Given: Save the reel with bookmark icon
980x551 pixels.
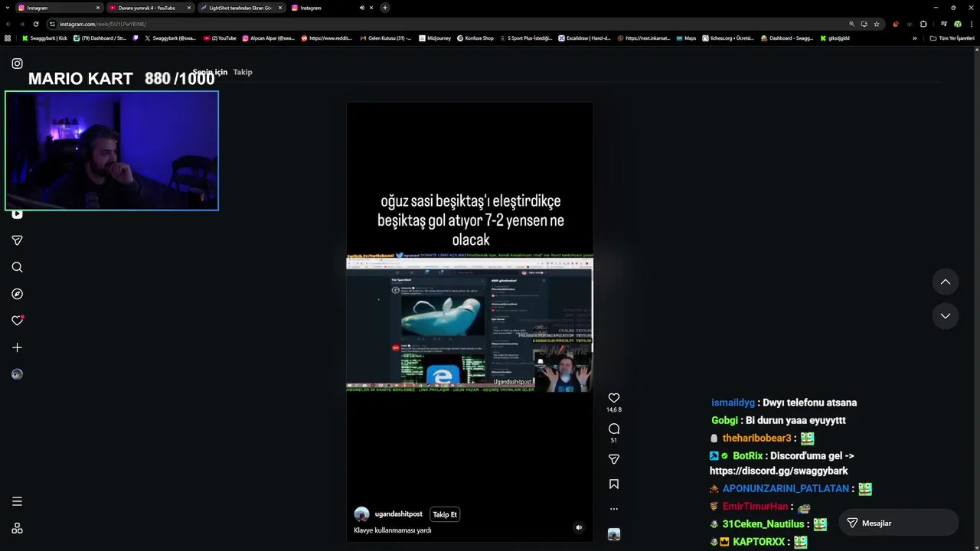Looking at the screenshot, I should (613, 484).
